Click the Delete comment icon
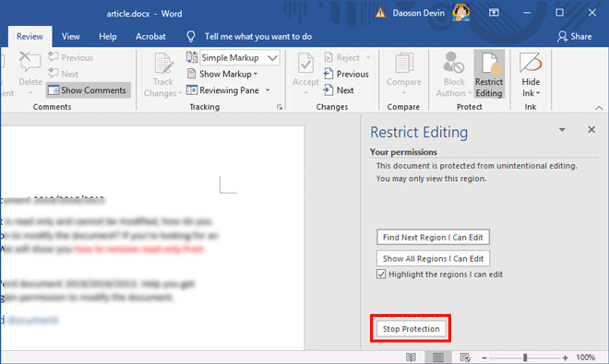The height and width of the screenshot is (364, 609). tap(30, 62)
